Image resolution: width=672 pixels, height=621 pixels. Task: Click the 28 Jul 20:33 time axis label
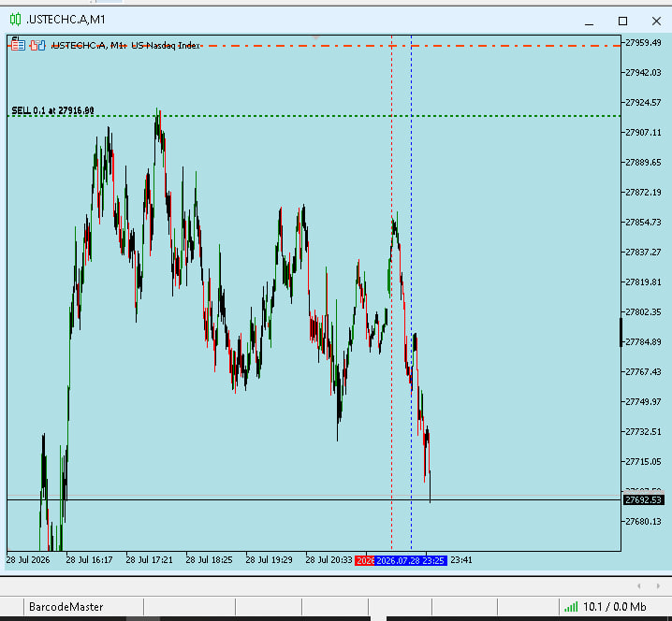[x=329, y=560]
